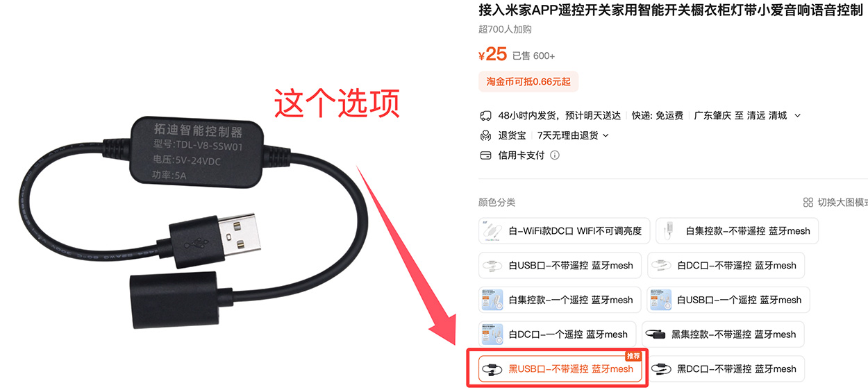Click the 淘金币可抵0.66元起 coupon badge
The image size is (868, 390).
[x=528, y=81]
